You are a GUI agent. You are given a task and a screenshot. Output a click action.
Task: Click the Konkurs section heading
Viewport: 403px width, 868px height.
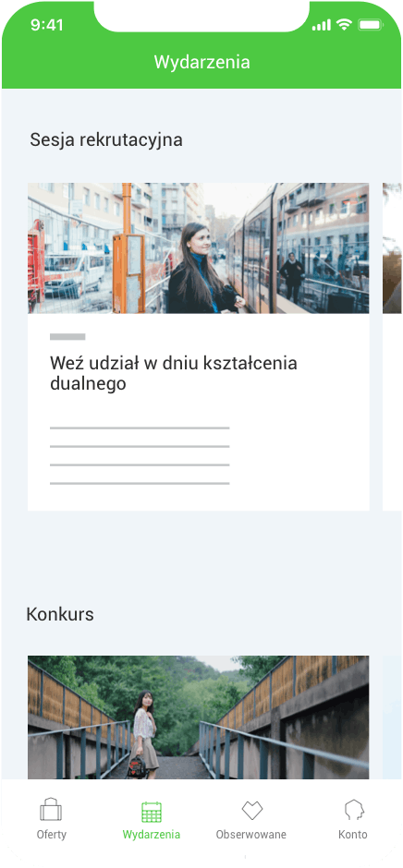pos(60,614)
